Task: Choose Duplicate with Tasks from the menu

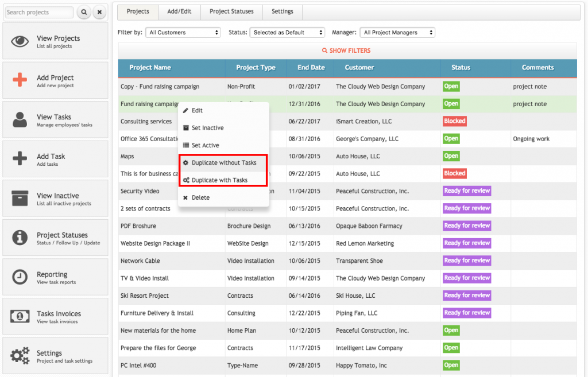Action: pyautogui.click(x=221, y=180)
